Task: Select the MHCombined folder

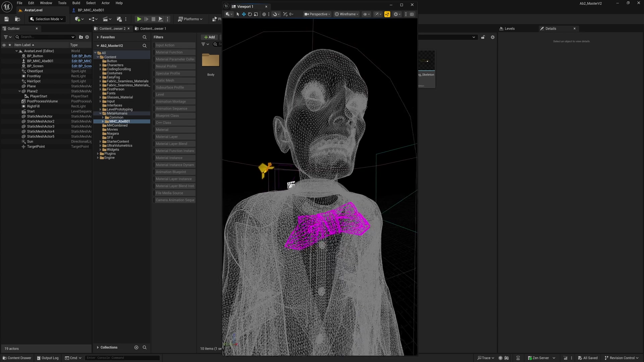Action: click(x=117, y=125)
